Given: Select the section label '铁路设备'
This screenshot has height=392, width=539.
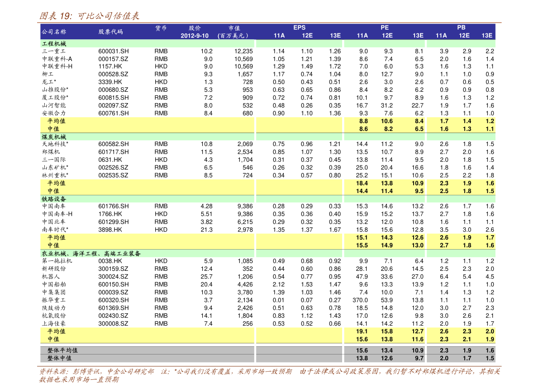Looking at the screenshot, I should 54,199.
